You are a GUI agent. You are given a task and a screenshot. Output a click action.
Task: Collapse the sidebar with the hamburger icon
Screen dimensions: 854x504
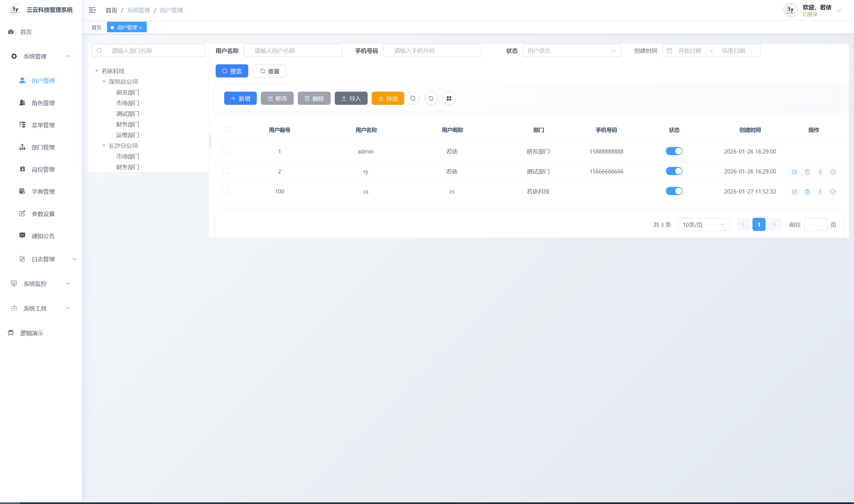[x=92, y=10]
